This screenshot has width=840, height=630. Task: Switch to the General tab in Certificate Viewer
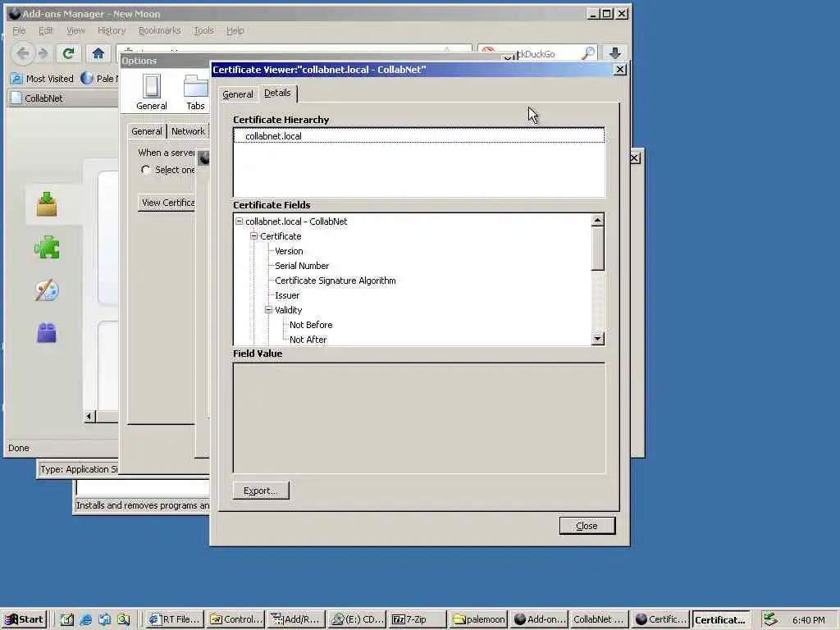(237, 94)
